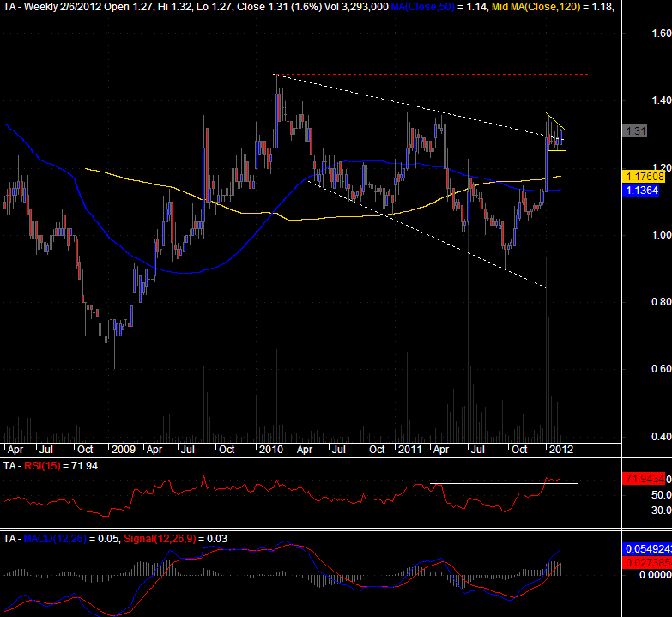
Task: Click the yellow 1.17608 moving average tag
Action: [x=644, y=176]
